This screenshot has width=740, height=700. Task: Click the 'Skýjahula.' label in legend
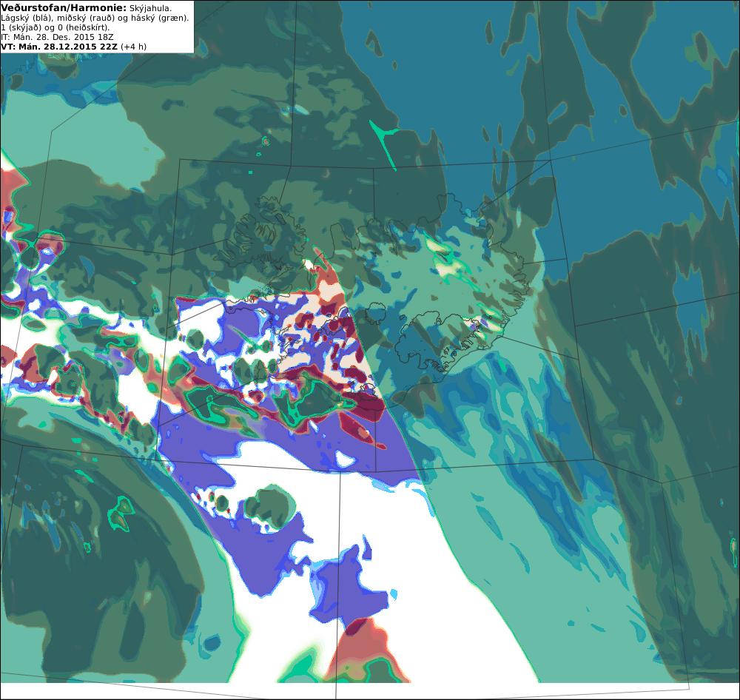150,8
